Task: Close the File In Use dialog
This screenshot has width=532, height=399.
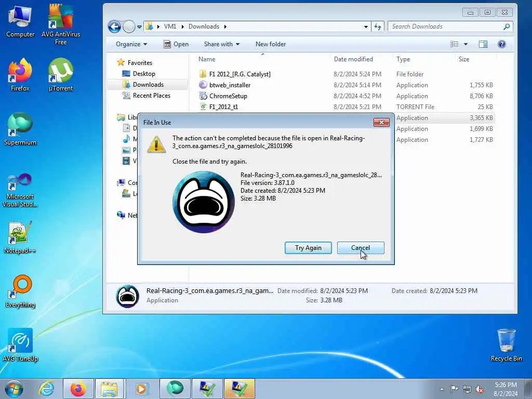Action: [381, 122]
